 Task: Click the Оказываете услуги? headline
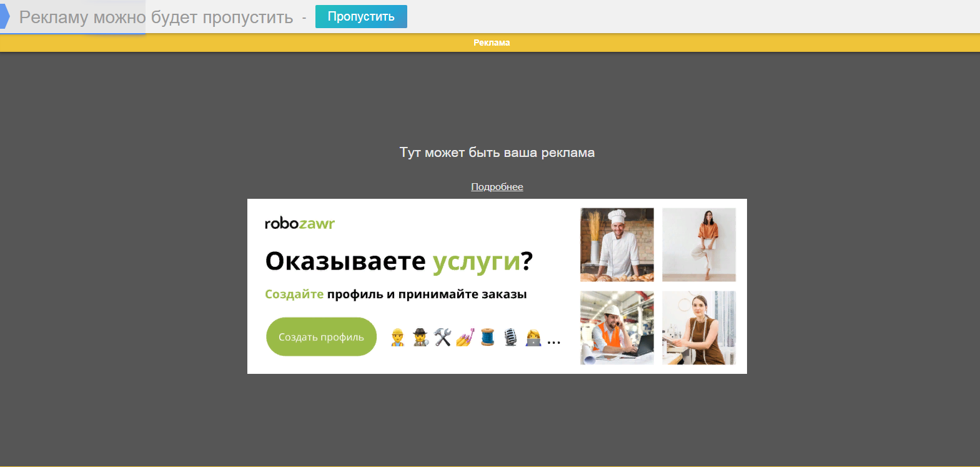coord(399,261)
